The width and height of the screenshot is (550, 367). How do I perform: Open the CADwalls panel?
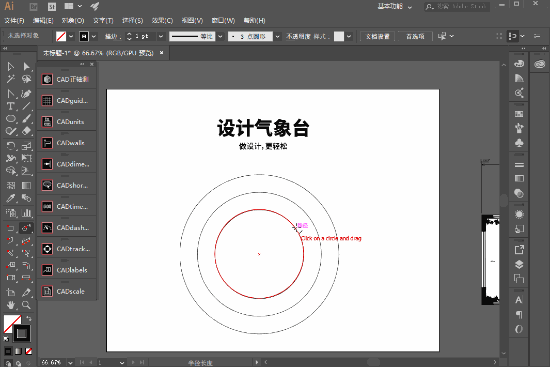[x=67, y=143]
